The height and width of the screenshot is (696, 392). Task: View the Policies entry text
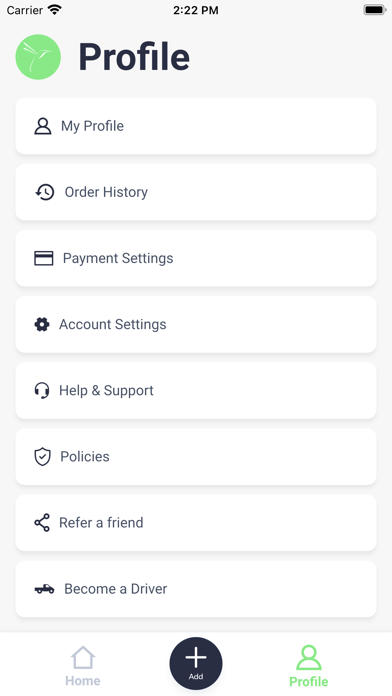pos(85,457)
